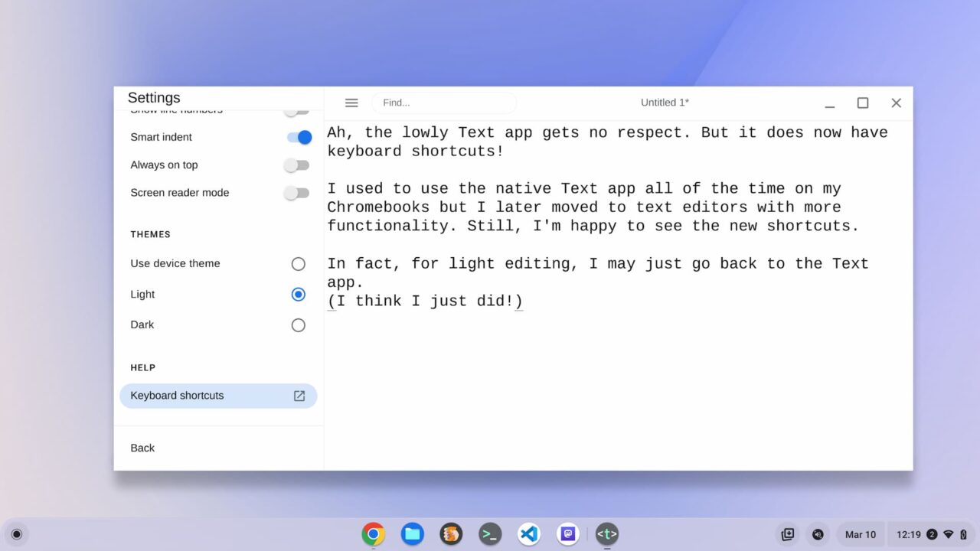Click the Screen reader mode label

coord(180,193)
